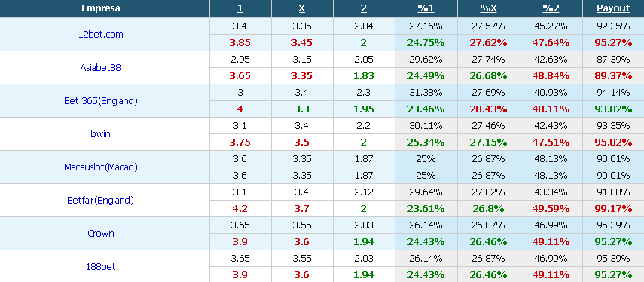Click the Empresa column header
The width and height of the screenshot is (644, 282).
(101, 8)
